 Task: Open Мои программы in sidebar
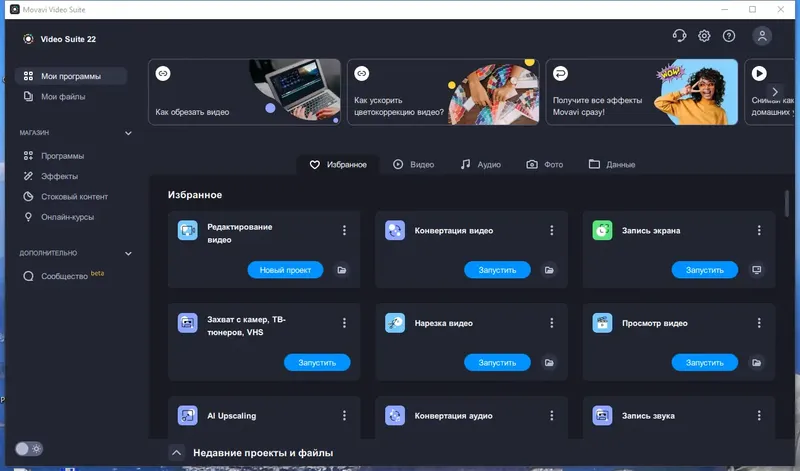click(71, 76)
